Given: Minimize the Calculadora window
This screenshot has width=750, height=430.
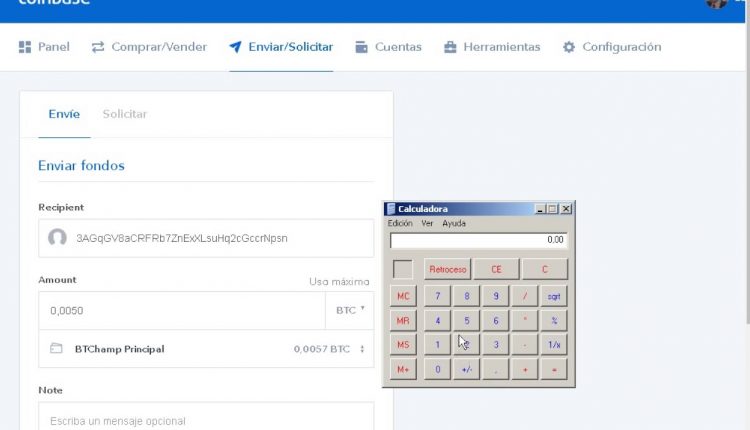Looking at the screenshot, I should (540, 209).
